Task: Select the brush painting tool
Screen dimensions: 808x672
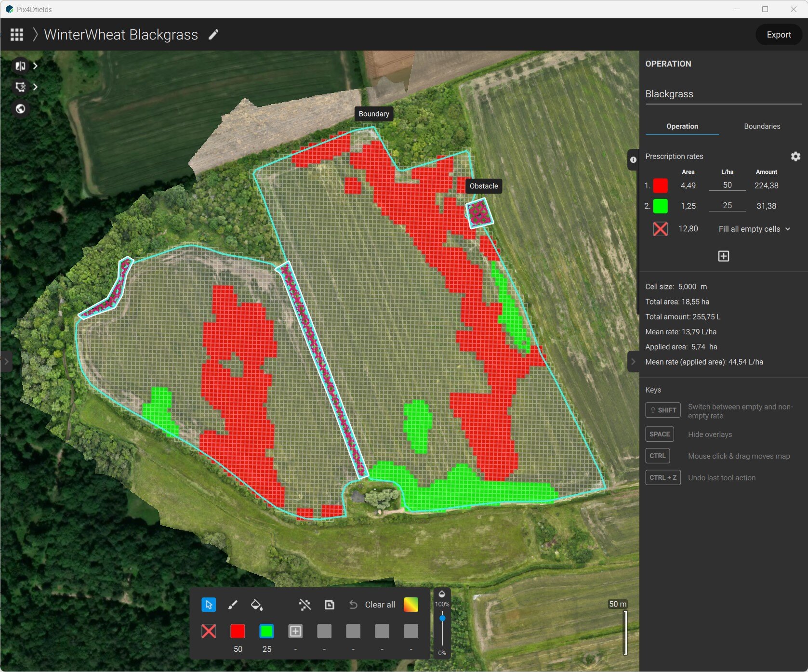Action: point(233,605)
